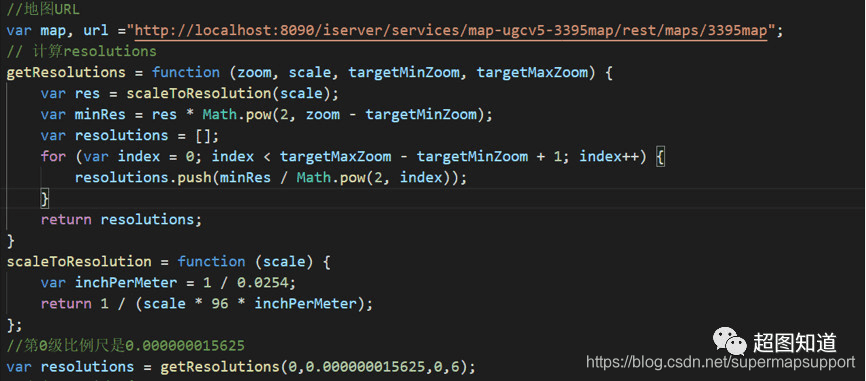
Task: Click the 超图知道 watermark text
Action: (x=794, y=342)
